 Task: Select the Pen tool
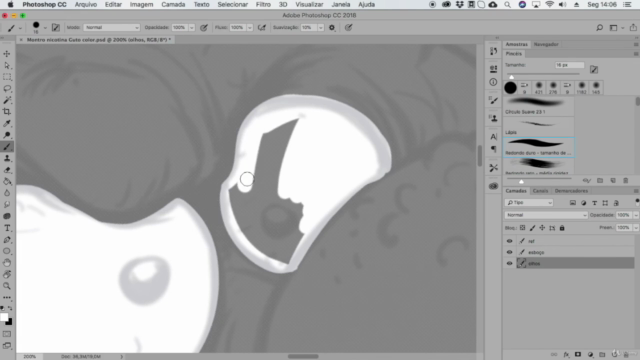click(x=7, y=240)
